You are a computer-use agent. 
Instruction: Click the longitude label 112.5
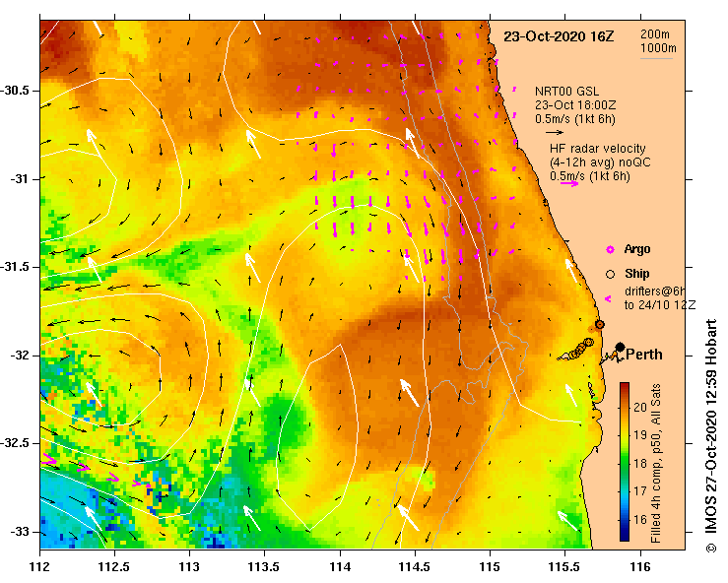coord(114,567)
